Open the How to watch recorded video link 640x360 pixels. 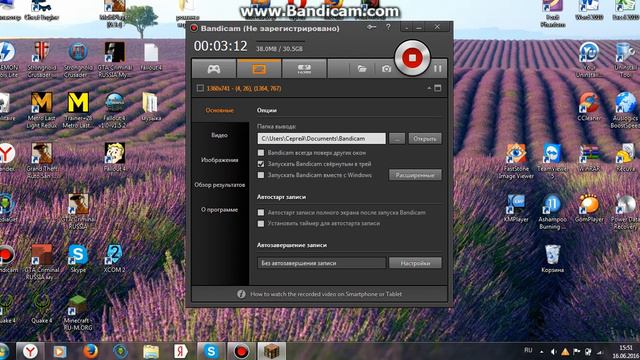coord(326,294)
